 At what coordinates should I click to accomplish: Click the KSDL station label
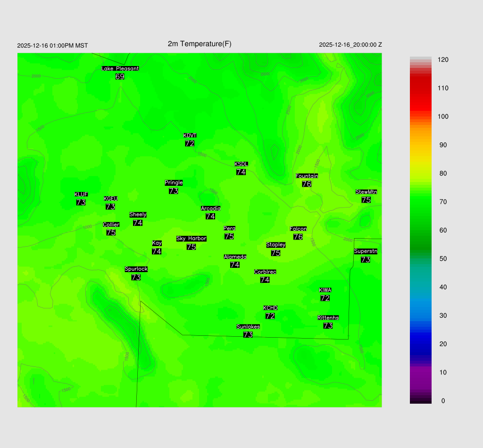(241, 164)
